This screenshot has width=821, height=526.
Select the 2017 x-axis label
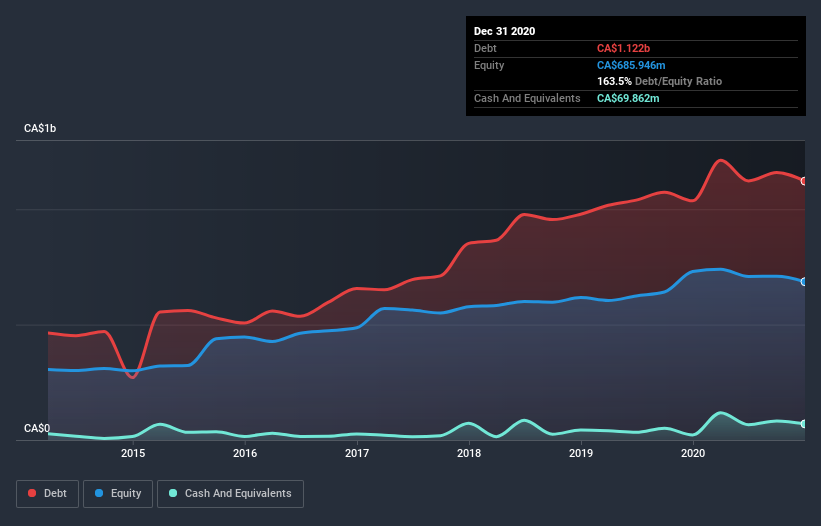click(x=357, y=453)
